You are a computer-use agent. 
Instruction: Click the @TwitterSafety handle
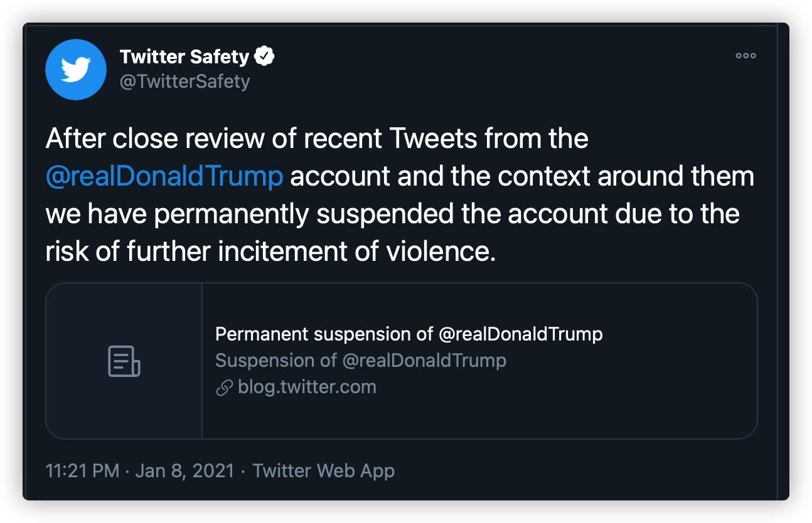(185, 82)
